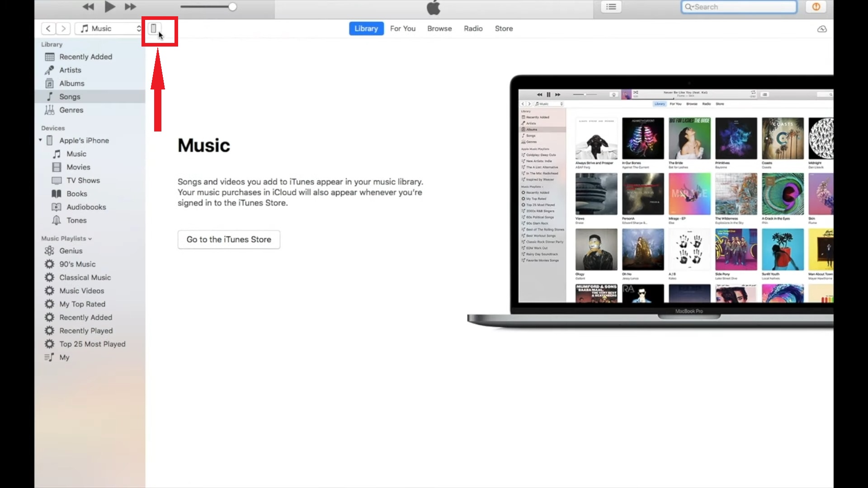The image size is (868, 488).
Task: Switch to the For You tab
Action: click(402, 28)
